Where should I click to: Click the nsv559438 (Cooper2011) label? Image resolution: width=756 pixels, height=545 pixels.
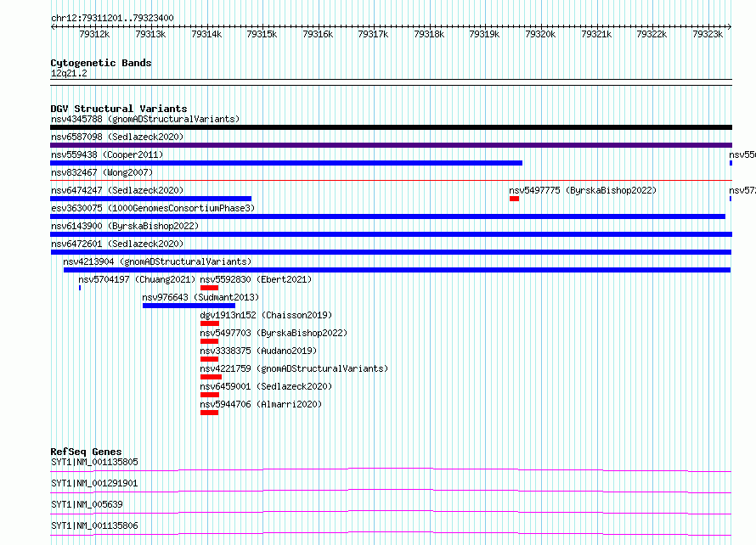coord(107,155)
